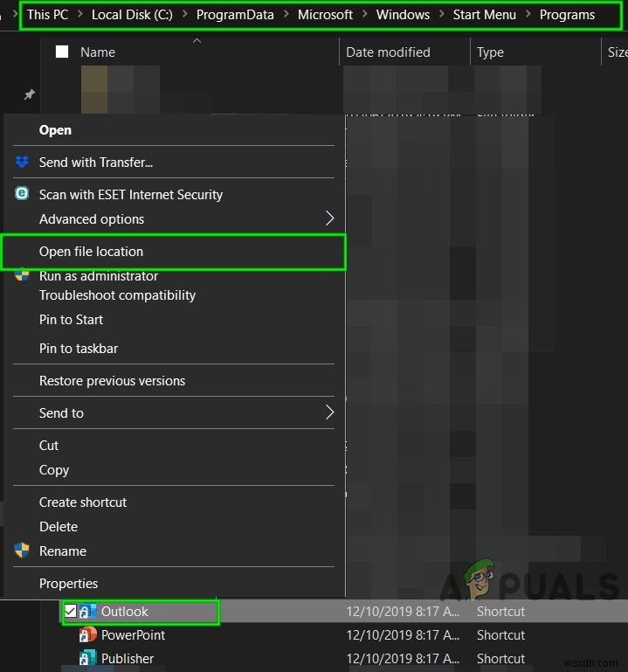This screenshot has width=628, height=672.
Task: Click the Outlook shortcut icon
Action: click(88, 611)
